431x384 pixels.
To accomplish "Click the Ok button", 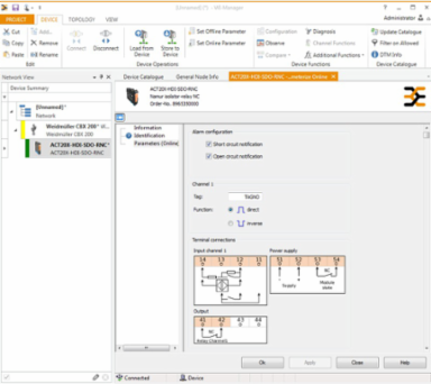I will 262,362.
